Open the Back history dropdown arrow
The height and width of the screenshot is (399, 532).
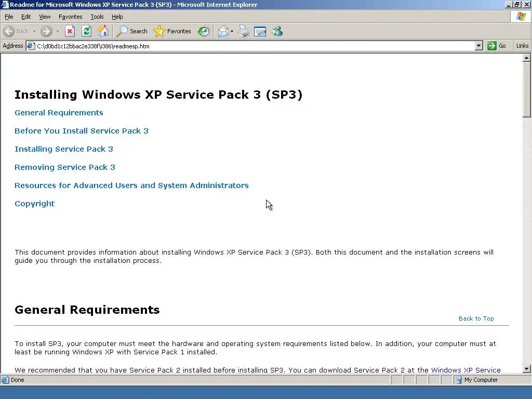click(35, 31)
